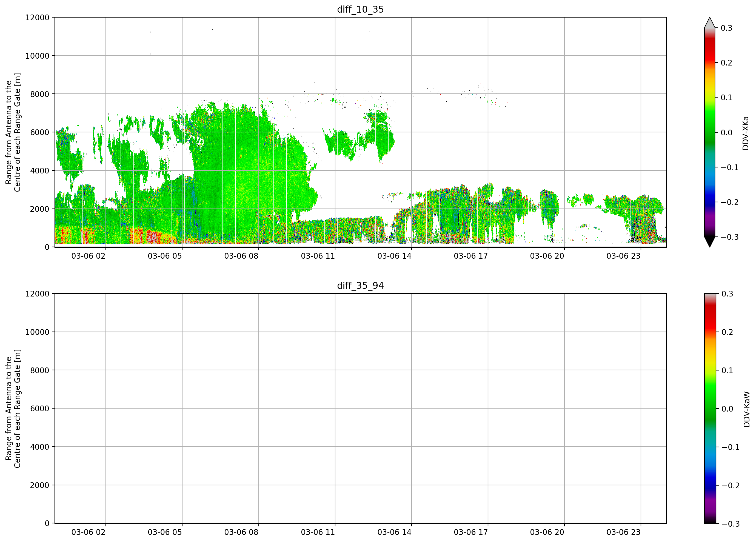Viewport: 756px width, 542px height.
Task: Click the −0.1 tick on the DDV-KaW colorbar
Action: pyautogui.click(x=730, y=447)
